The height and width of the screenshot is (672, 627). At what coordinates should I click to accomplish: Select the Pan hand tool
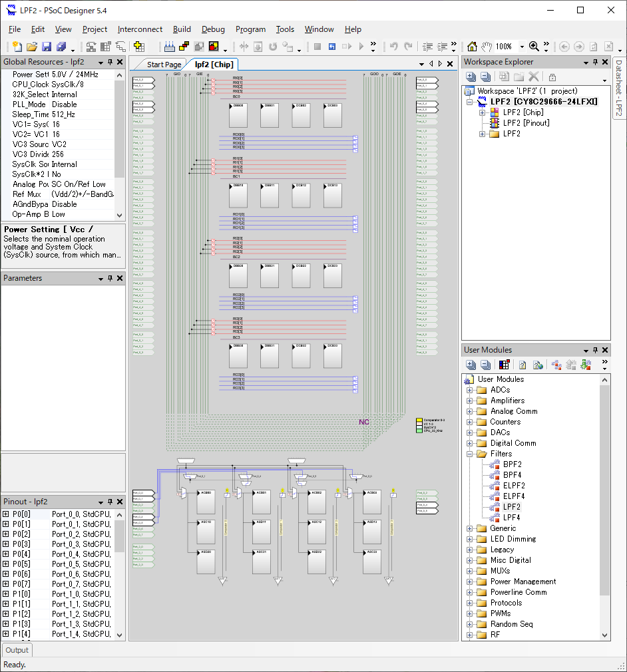(487, 47)
